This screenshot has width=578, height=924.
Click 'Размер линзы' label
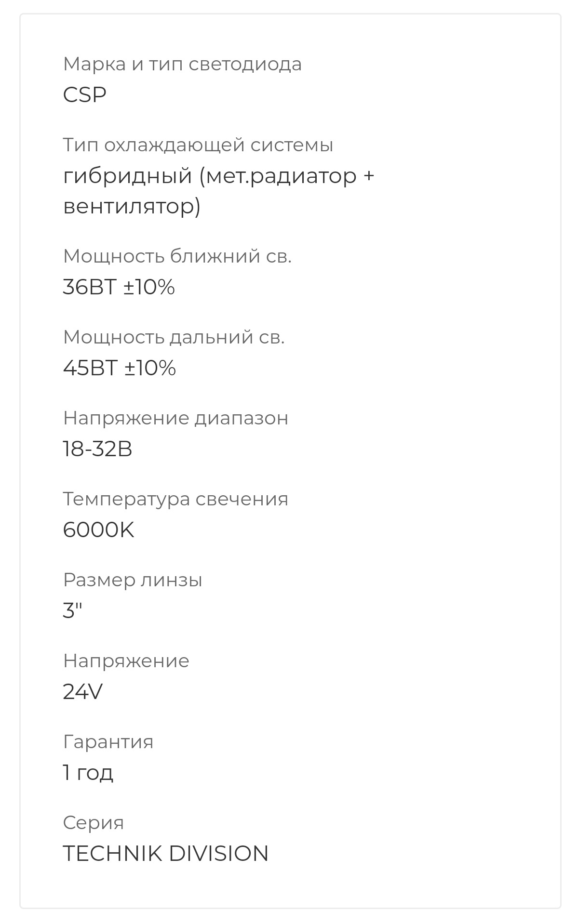coord(133,580)
